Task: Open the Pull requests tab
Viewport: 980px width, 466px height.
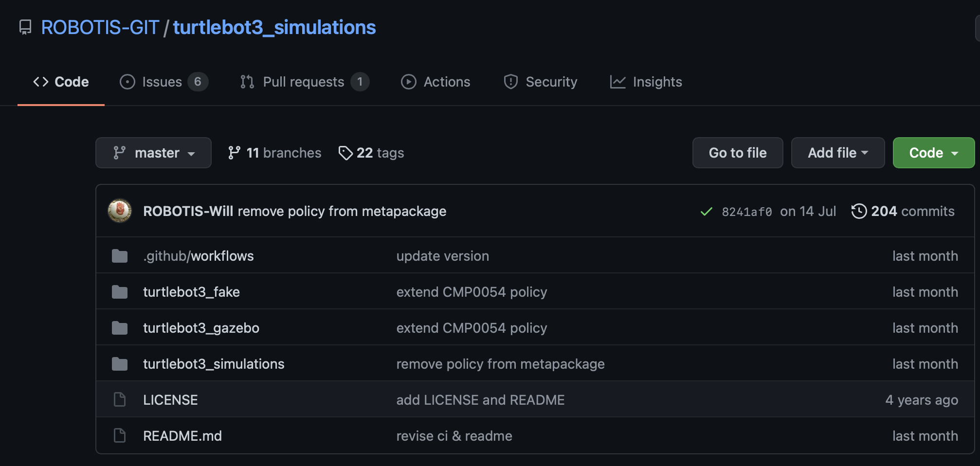Action: [305, 82]
